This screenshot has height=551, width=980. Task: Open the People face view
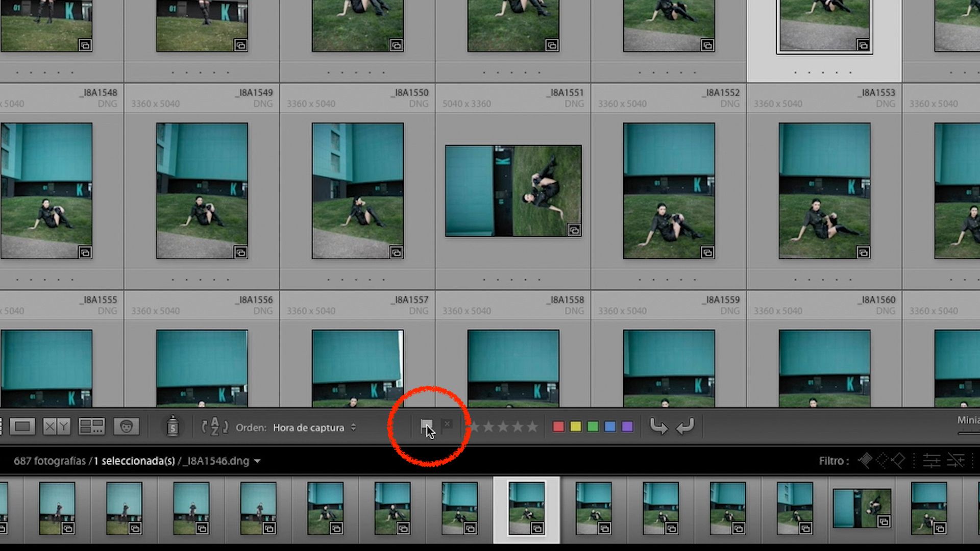126,427
